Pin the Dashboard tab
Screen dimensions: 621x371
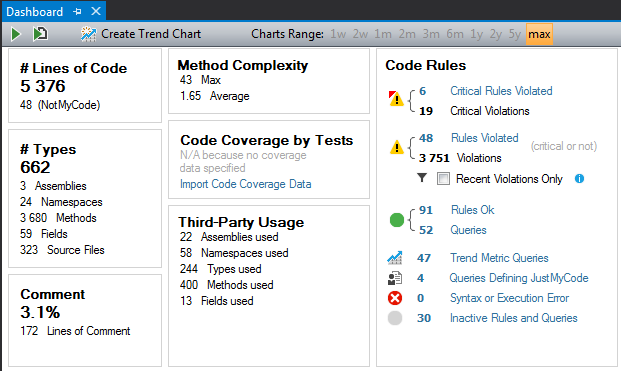pos(77,11)
